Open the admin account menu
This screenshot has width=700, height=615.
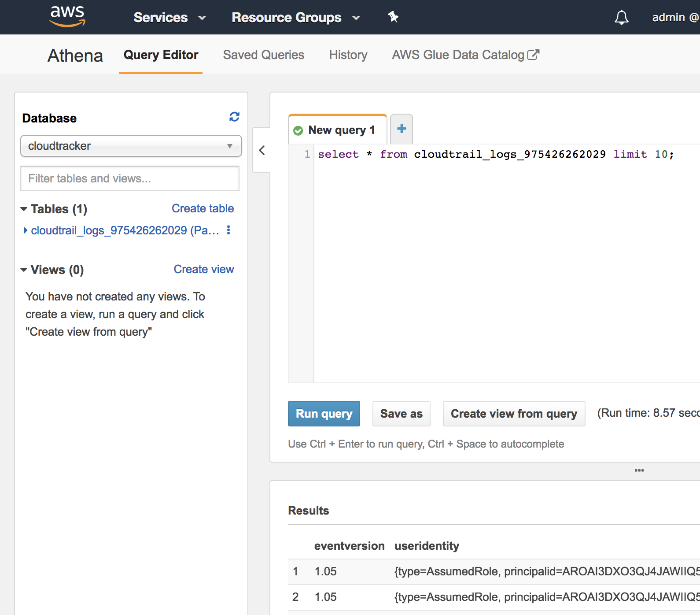click(676, 17)
